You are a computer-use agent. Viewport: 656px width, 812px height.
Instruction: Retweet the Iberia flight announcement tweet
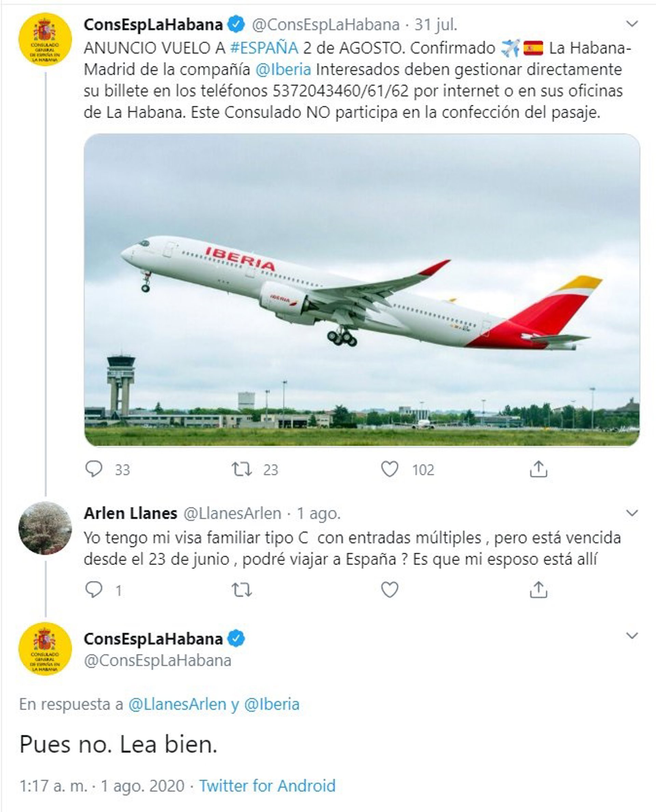tap(242, 470)
